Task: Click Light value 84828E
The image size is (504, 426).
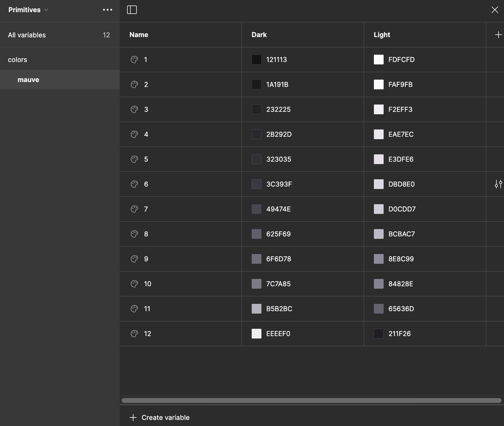Action: 401,284
